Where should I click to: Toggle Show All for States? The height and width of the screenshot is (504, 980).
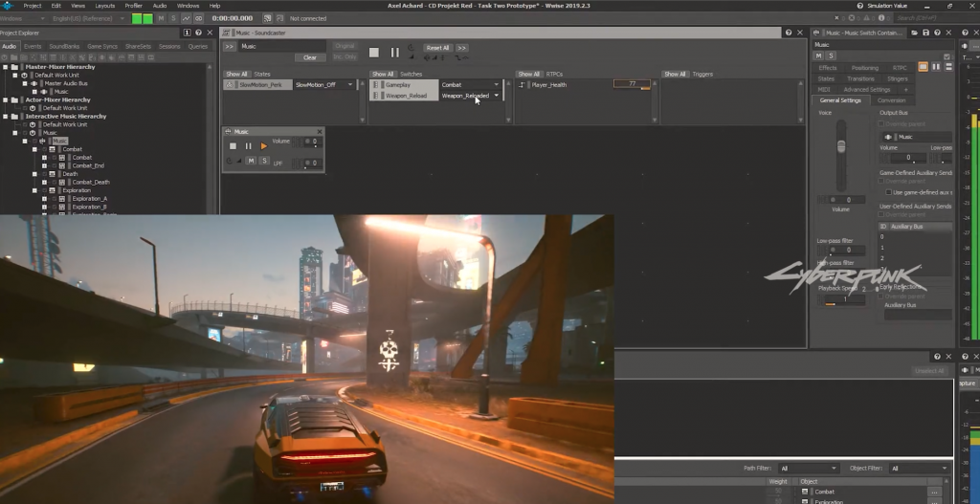pos(237,75)
